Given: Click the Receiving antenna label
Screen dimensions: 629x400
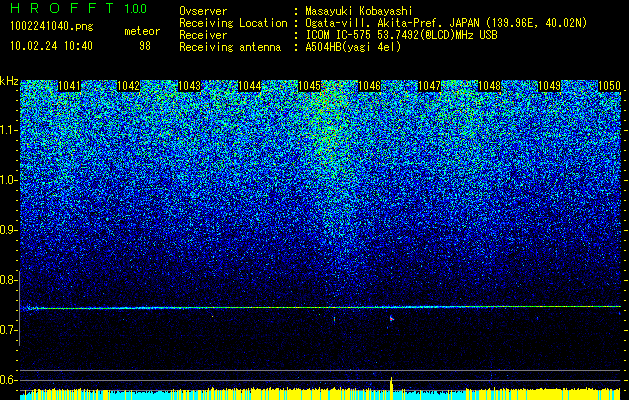Looking at the screenshot, I should pos(230,47).
